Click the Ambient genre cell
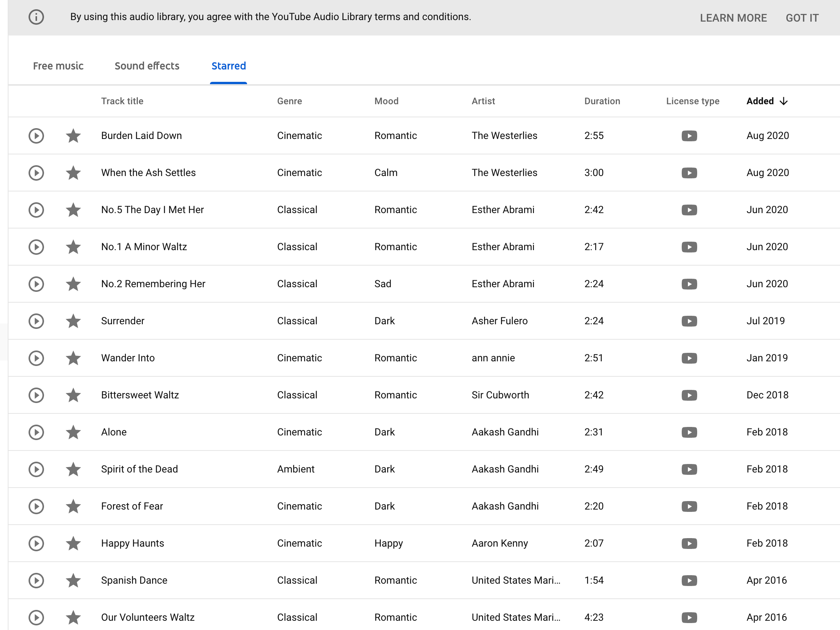The image size is (840, 630). [296, 469]
